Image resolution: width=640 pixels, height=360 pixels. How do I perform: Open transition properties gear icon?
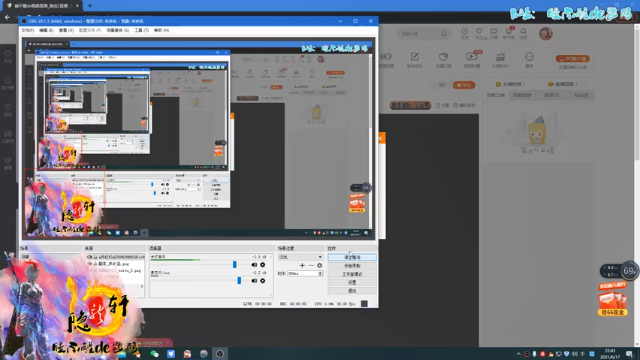coord(320,265)
